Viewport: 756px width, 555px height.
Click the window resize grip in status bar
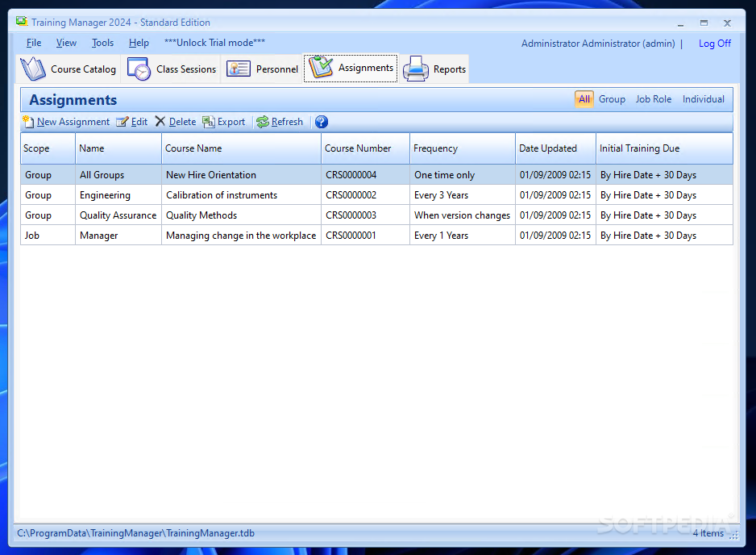point(733,535)
